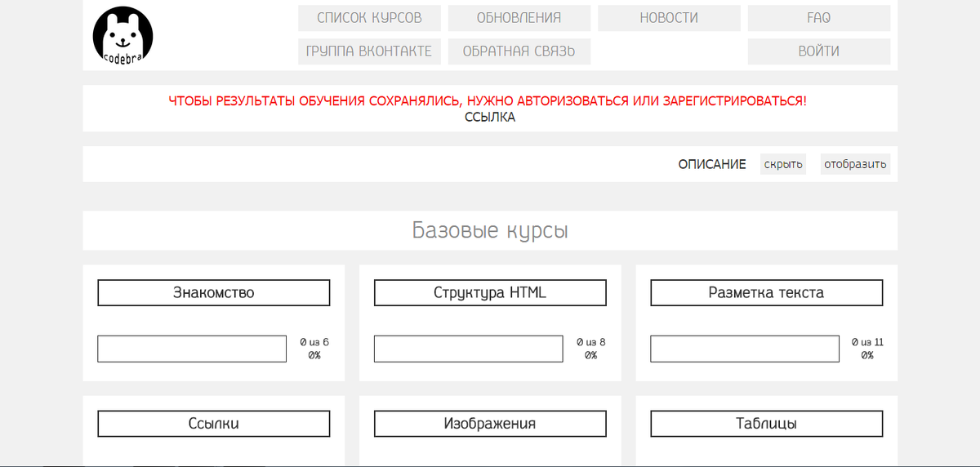Open the Таблицы course
Image resolution: width=980 pixels, height=467 pixels.
(x=767, y=424)
